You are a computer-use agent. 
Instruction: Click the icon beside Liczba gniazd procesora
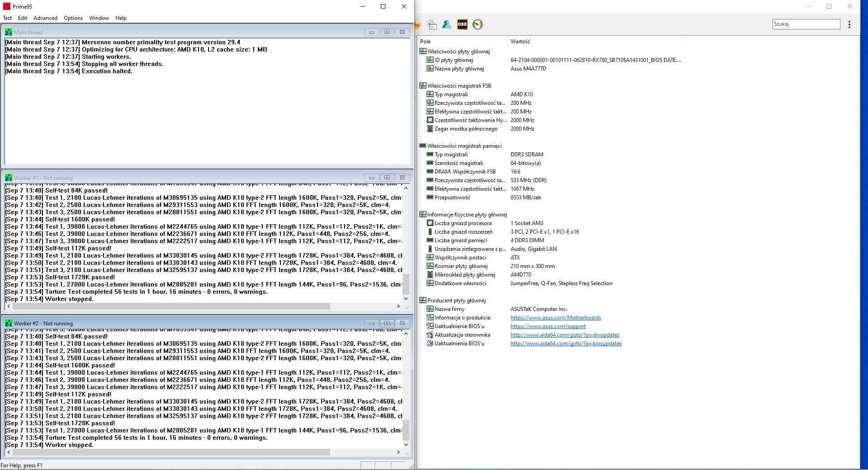pyautogui.click(x=430, y=223)
